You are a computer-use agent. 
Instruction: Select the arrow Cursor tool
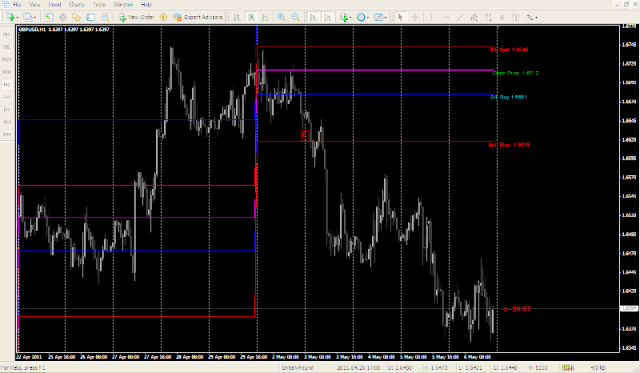tap(400, 17)
